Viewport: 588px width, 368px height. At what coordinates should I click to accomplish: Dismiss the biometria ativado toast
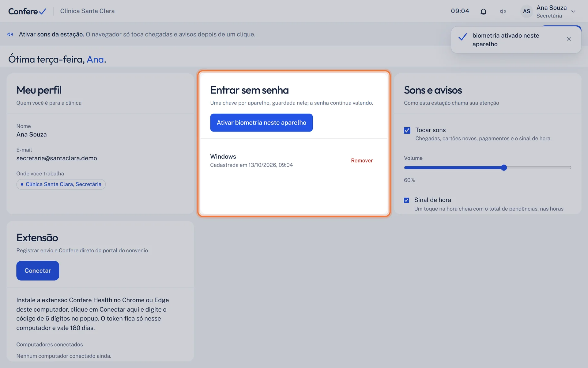[x=569, y=39]
